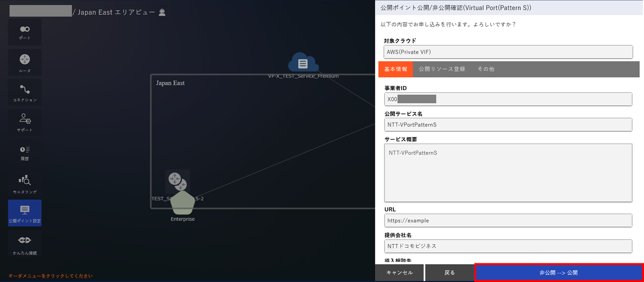Switch to the 基本情報 tab
644x282 pixels.
coord(395,69)
